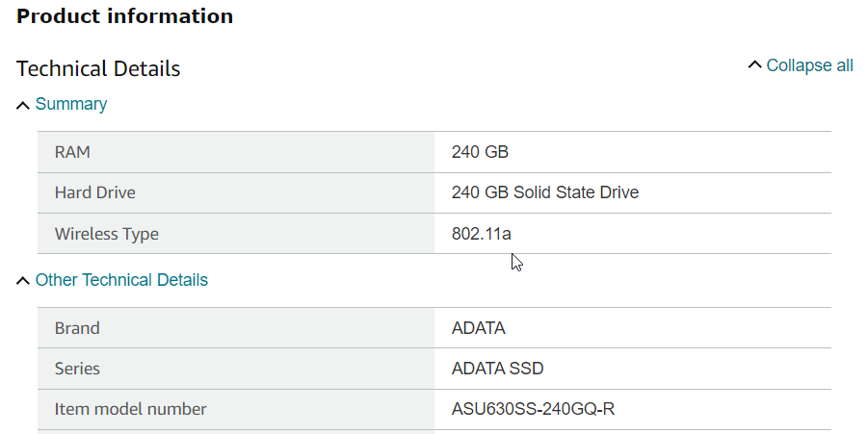Click the chevron icon beside Collapse all

[754, 65]
